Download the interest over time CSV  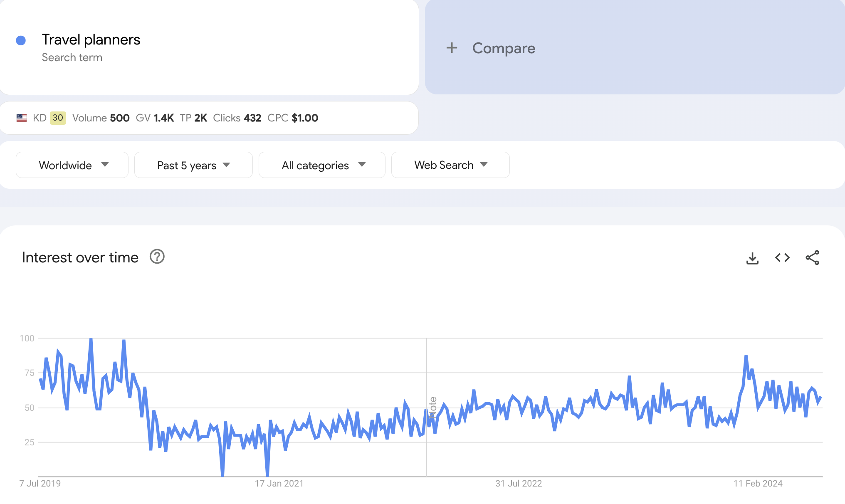tap(752, 258)
